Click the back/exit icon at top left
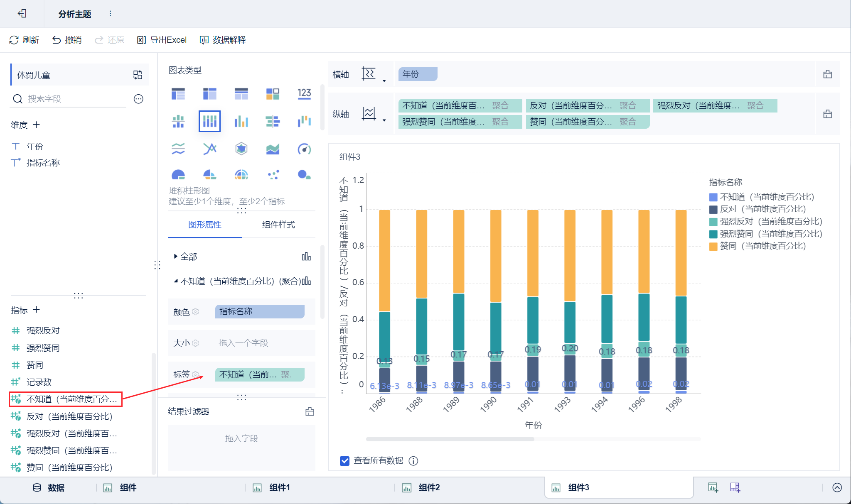 [22, 14]
